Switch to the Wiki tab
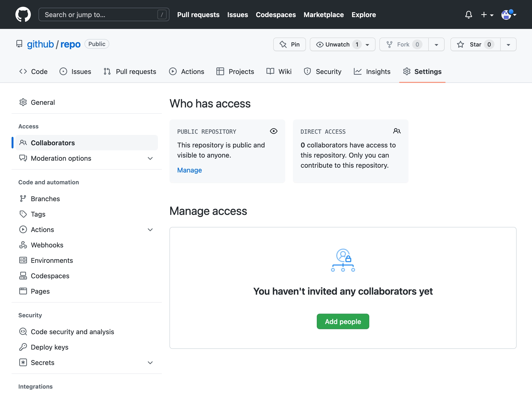The width and height of the screenshot is (532, 398). (x=279, y=72)
